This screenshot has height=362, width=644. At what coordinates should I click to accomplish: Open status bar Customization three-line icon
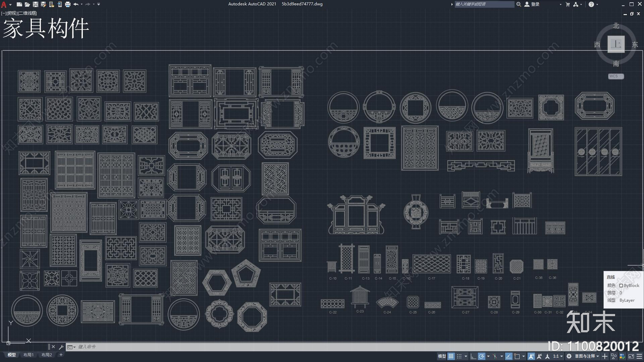[x=640, y=356]
